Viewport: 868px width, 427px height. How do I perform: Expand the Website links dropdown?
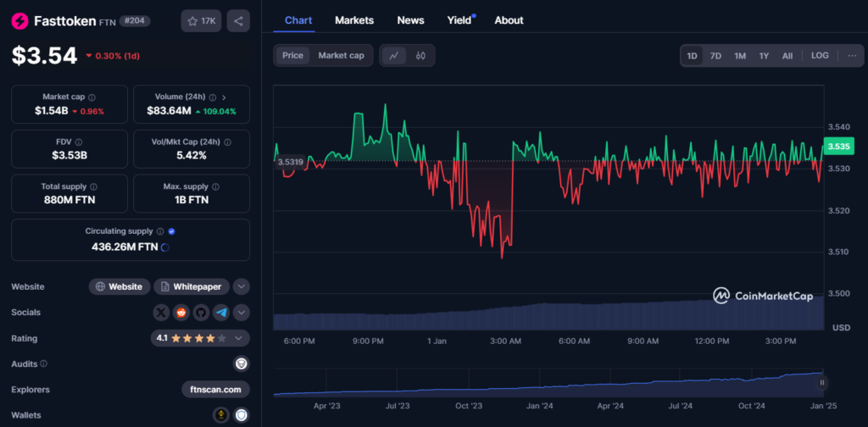tap(242, 286)
